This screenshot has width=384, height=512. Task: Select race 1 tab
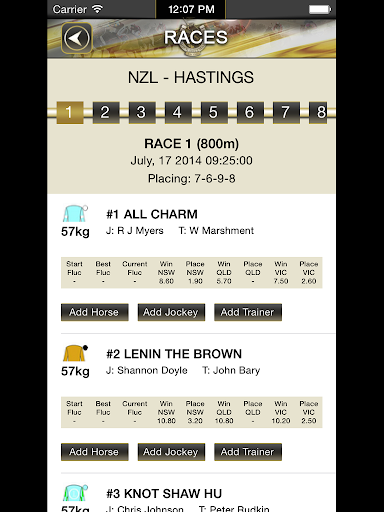coord(70,112)
